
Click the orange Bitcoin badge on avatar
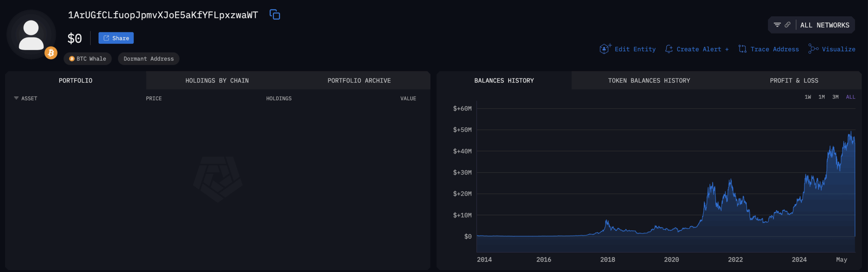[x=51, y=53]
